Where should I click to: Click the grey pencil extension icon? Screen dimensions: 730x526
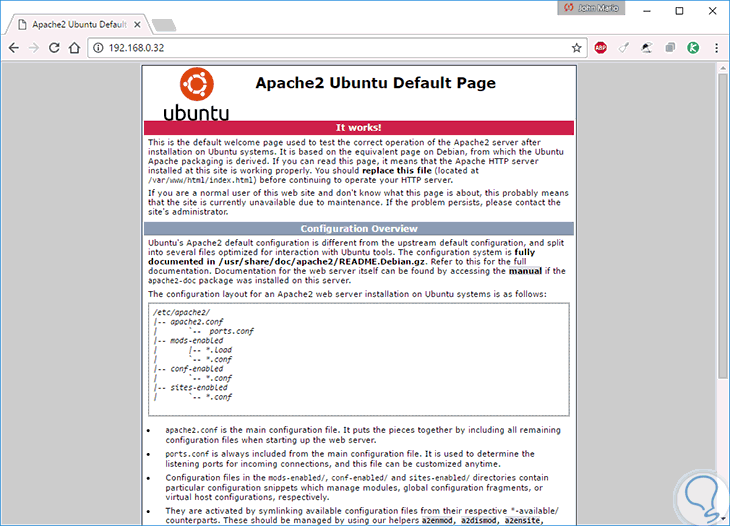pyautogui.click(x=624, y=47)
